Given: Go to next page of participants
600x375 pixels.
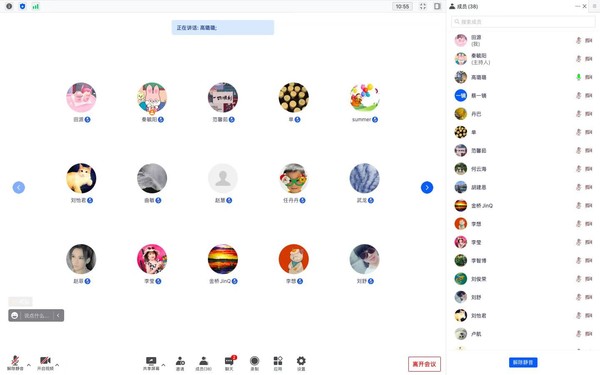Looking at the screenshot, I should pos(427,188).
